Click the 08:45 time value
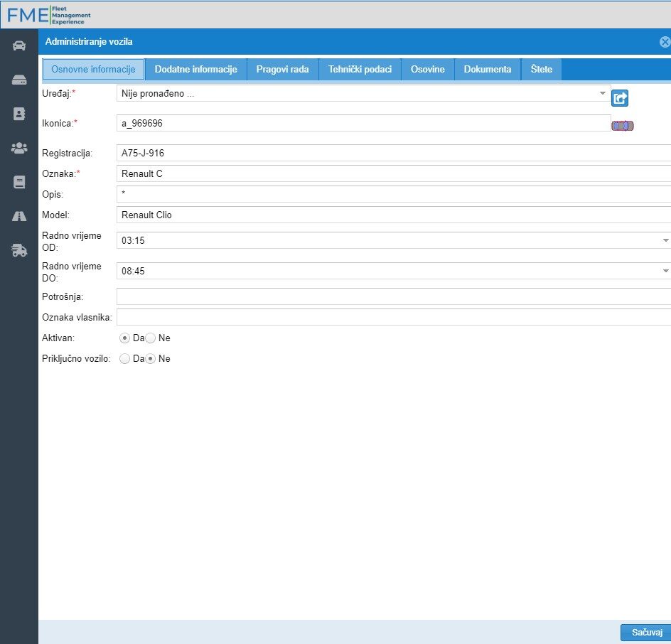The width and height of the screenshot is (671, 644). [x=133, y=272]
